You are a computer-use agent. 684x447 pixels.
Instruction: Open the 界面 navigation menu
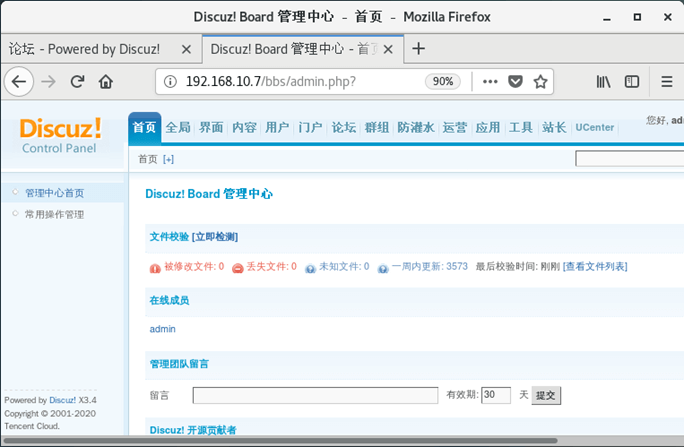(211, 127)
